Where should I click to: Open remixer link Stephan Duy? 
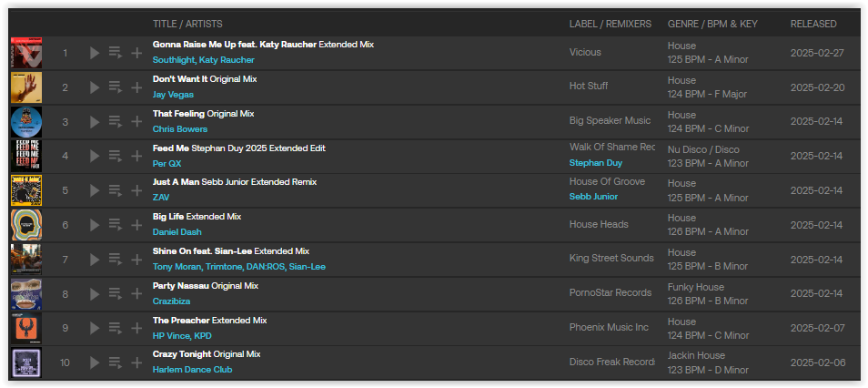(596, 163)
